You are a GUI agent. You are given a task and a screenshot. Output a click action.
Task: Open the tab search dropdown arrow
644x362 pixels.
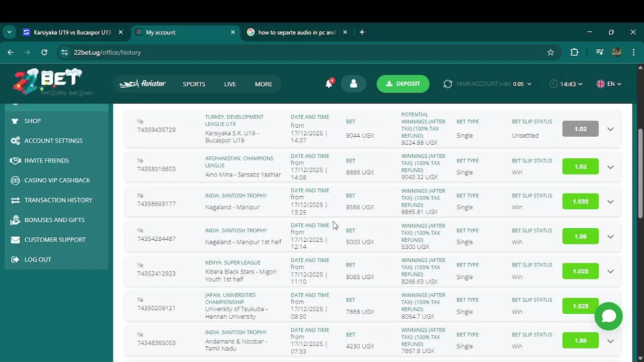pyautogui.click(x=9, y=32)
